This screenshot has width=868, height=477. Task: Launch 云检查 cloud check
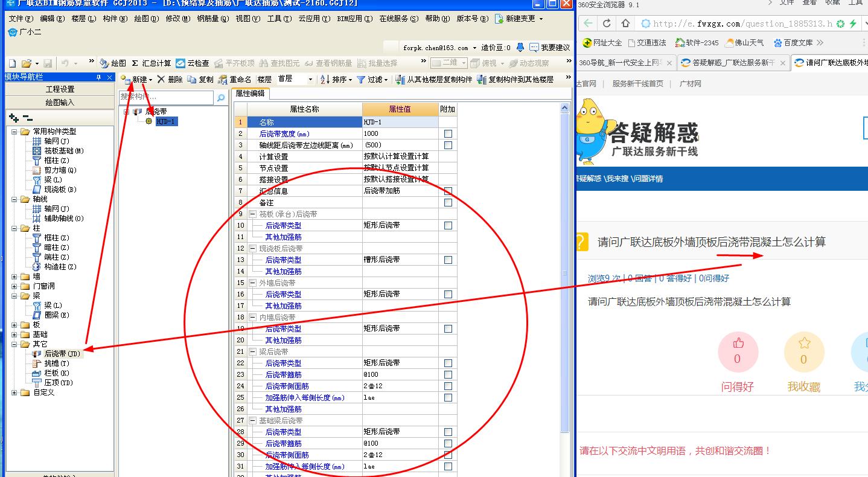193,63
